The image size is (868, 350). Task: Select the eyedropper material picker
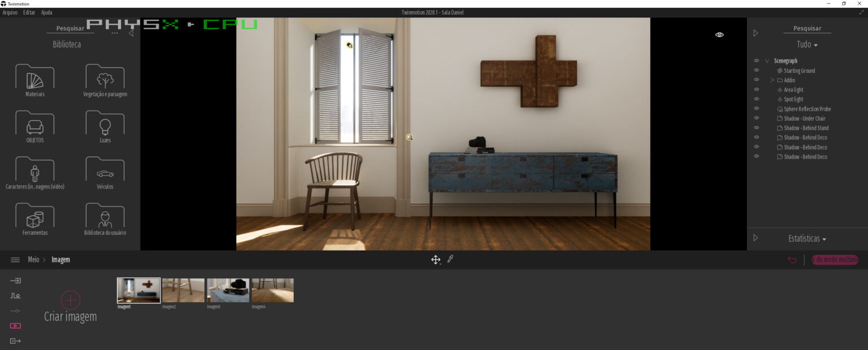coord(450,259)
